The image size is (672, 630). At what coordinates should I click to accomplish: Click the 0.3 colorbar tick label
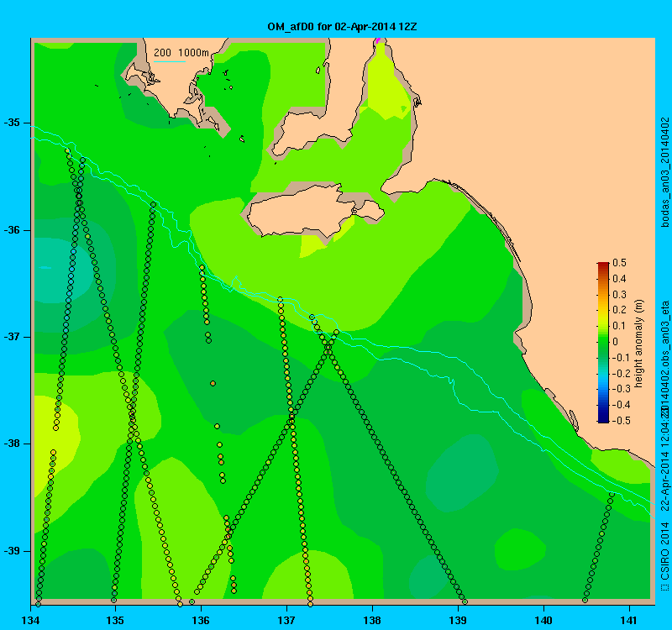[620, 295]
